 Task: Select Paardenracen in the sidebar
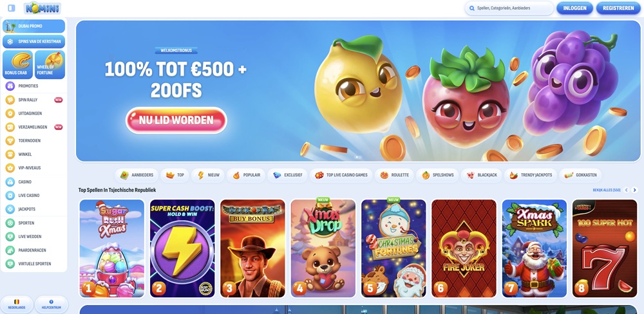point(33,250)
